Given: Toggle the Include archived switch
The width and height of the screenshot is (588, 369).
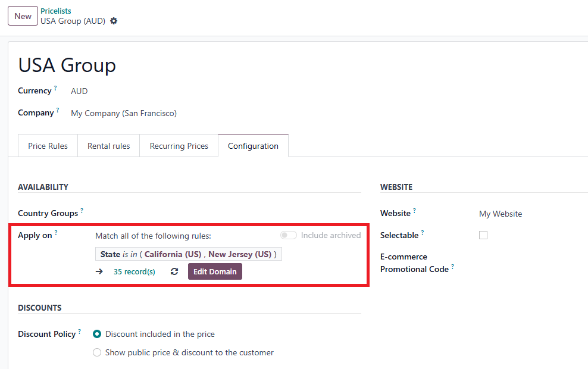Looking at the screenshot, I should (289, 235).
